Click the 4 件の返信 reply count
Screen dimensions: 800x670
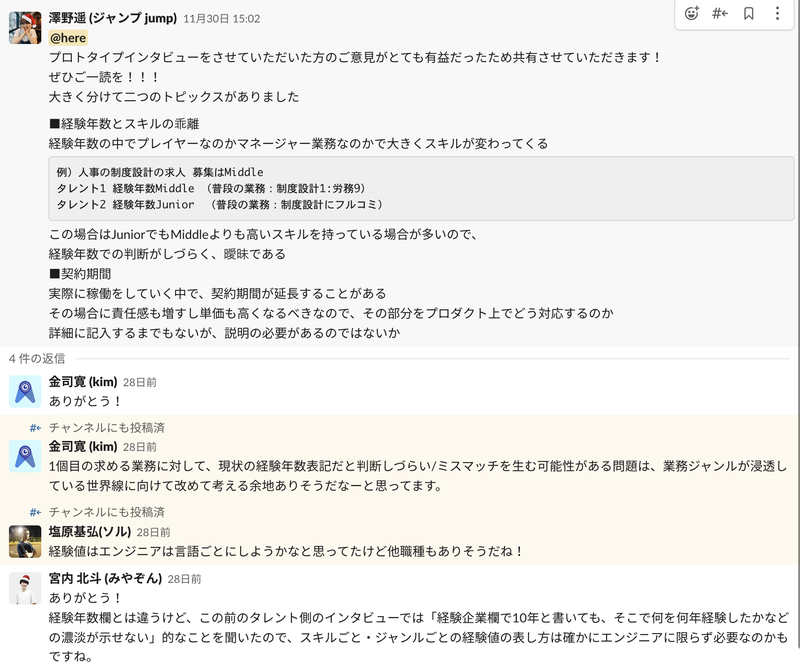[36, 358]
